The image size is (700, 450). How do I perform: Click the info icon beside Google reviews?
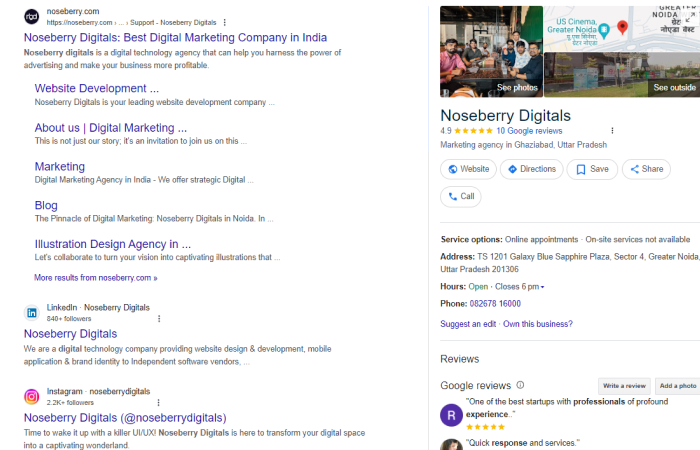pos(520,385)
